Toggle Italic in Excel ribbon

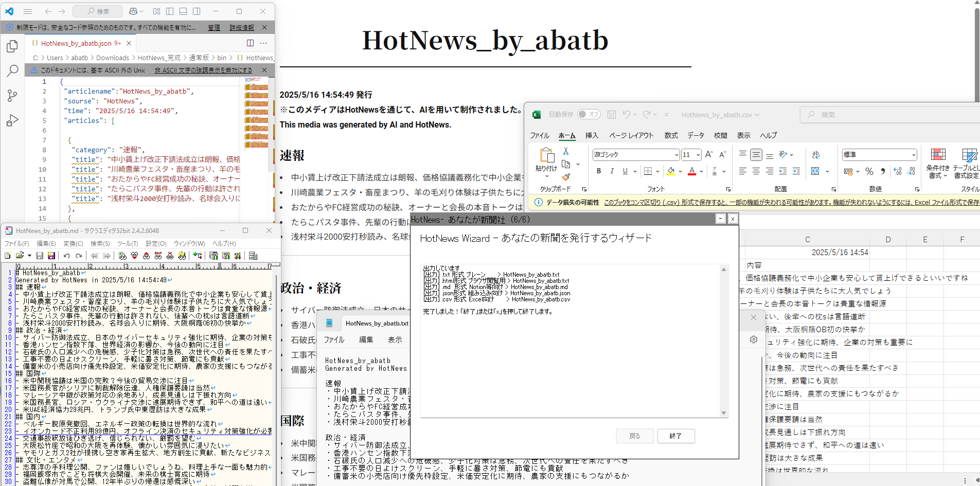[612, 171]
